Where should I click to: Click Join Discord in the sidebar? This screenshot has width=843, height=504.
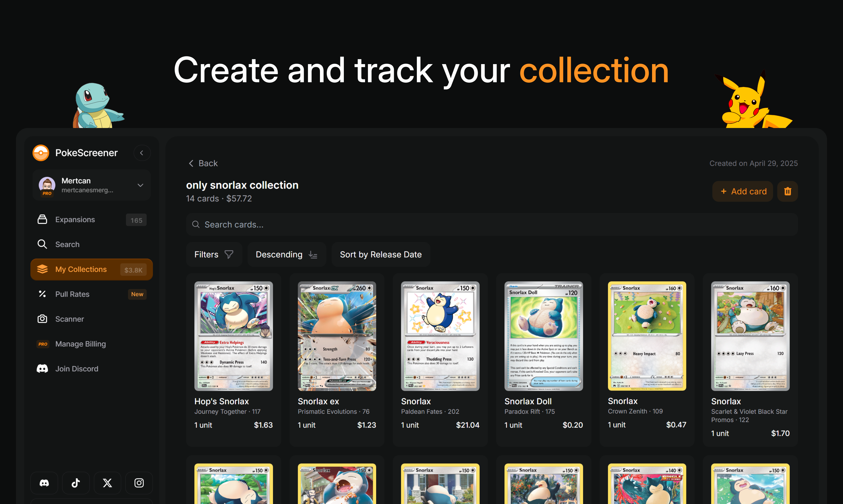coord(91,369)
